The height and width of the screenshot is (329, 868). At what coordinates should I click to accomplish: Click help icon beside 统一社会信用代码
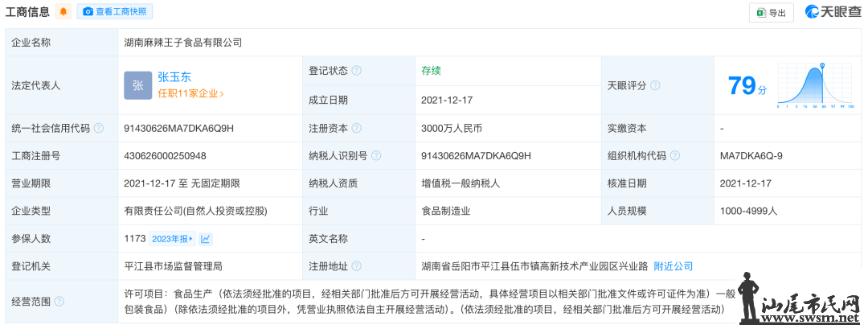coord(99,128)
